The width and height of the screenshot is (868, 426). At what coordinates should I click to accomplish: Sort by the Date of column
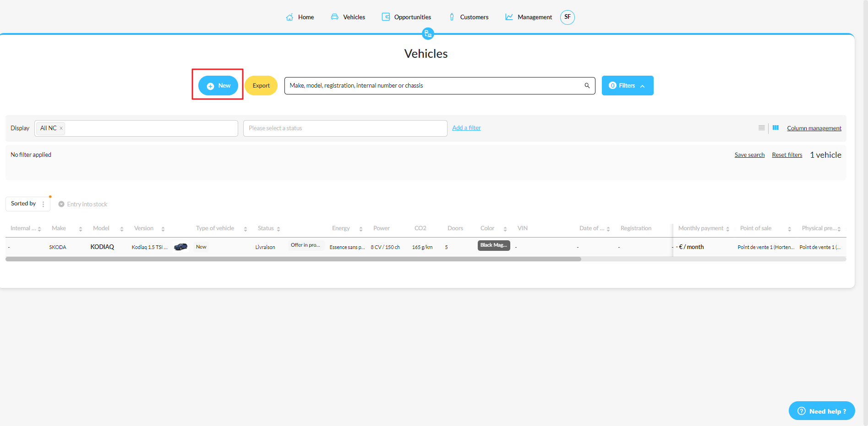[608, 229]
